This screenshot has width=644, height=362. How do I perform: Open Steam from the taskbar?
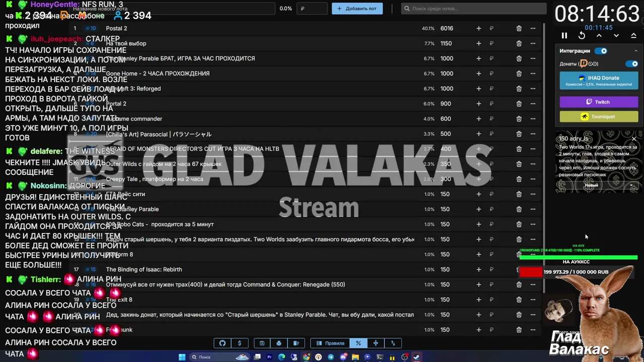[x=417, y=357]
